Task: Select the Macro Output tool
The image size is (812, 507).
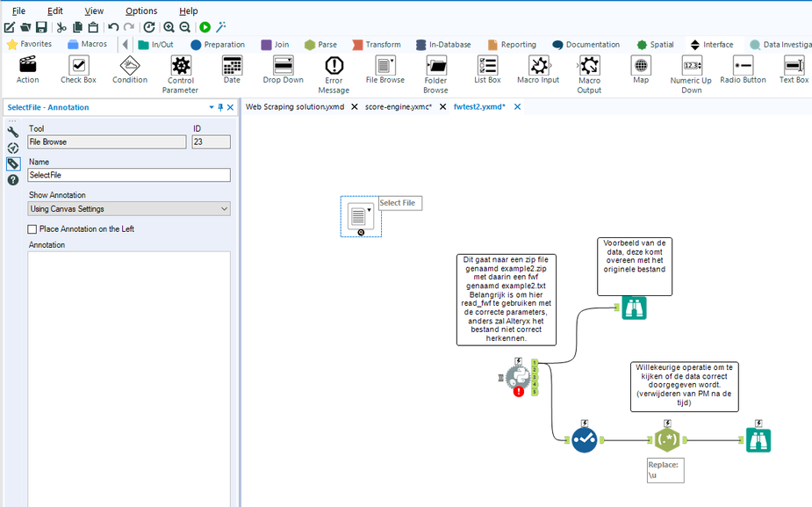Action: point(589,75)
